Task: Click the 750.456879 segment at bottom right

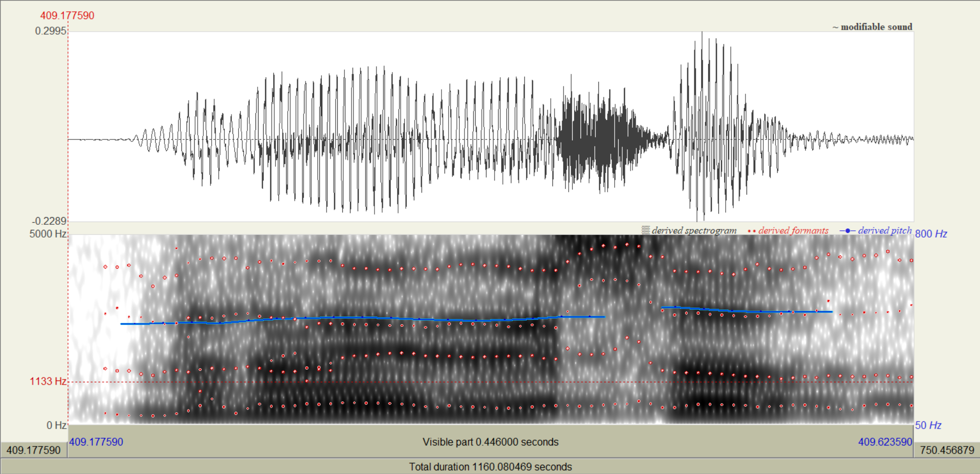Action: 947,450
